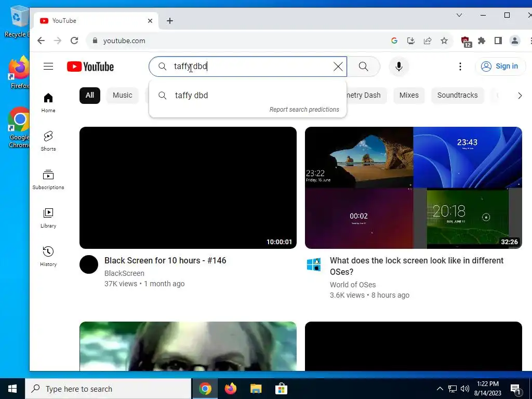The image size is (532, 399).
Task: Click the BlackScreen channel avatar
Action: point(89,264)
